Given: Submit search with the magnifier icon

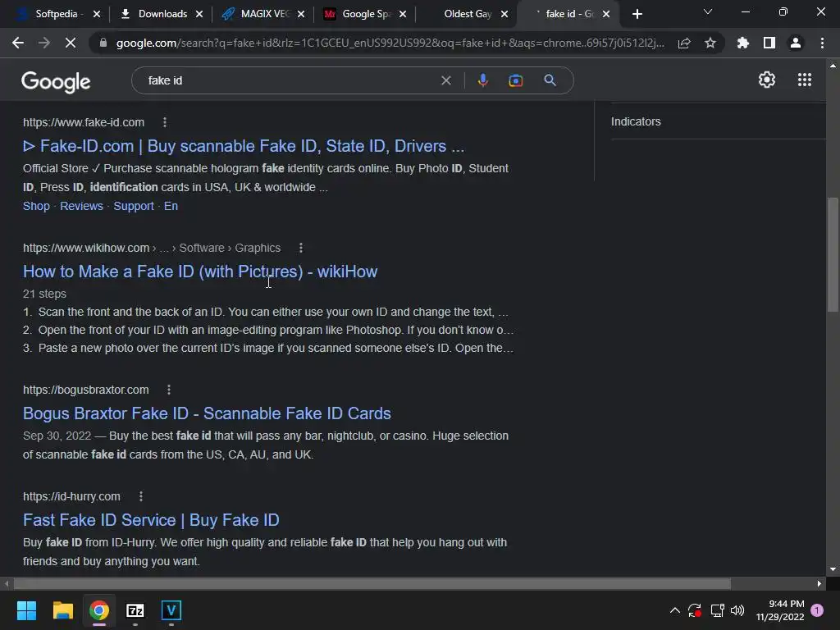Looking at the screenshot, I should coord(550,80).
